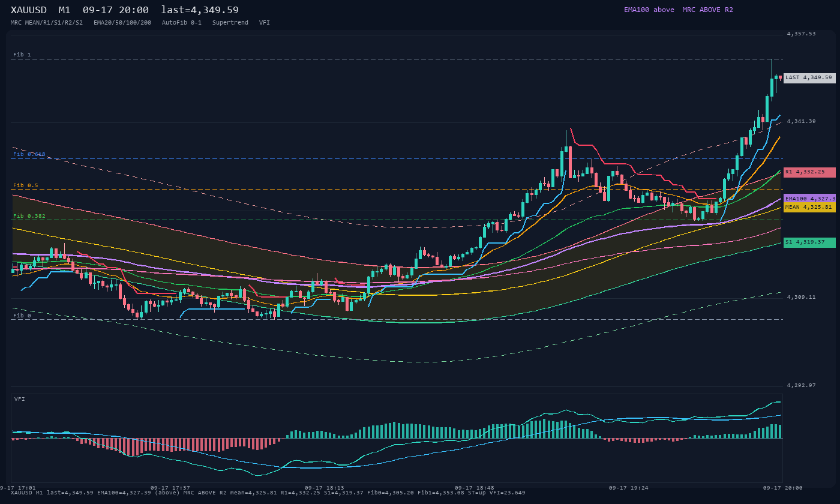The width and height of the screenshot is (840, 504).
Task: Click the 09-17 18:13 time axis label
Action: click(x=325, y=488)
